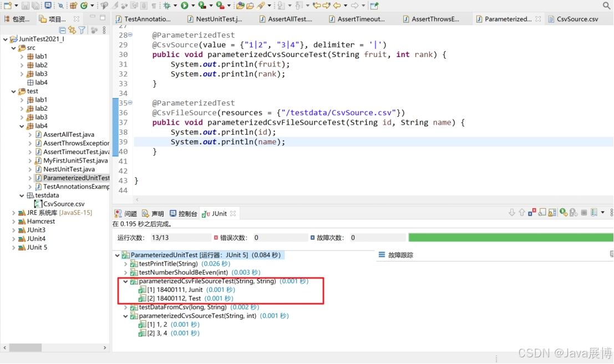Enable Show Skipped Tests Only filter
This screenshot has width=614, height=364.
(542, 212)
